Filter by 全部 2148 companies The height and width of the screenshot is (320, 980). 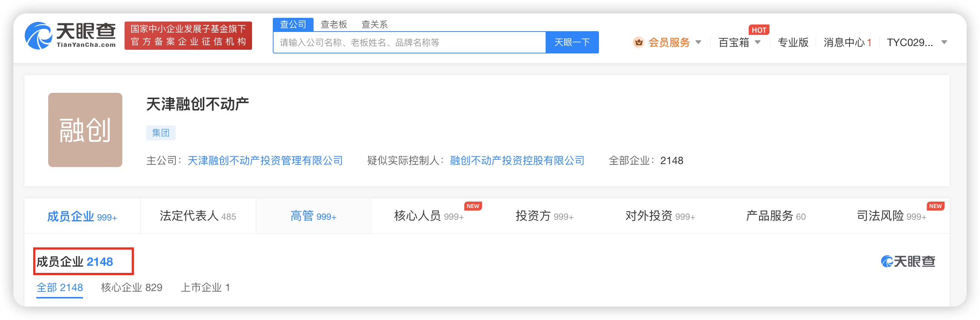pyautogui.click(x=60, y=288)
